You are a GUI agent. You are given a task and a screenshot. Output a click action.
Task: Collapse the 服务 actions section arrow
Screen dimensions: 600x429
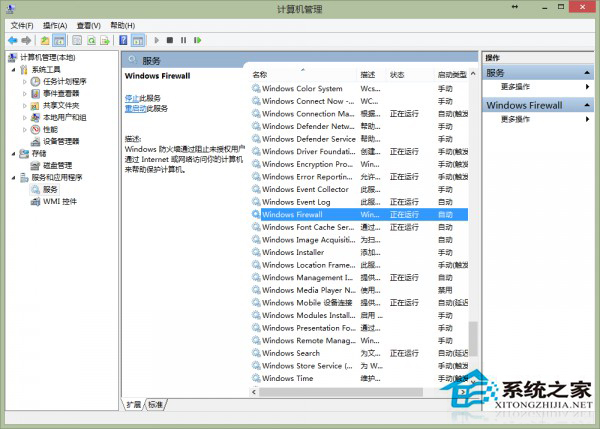click(587, 73)
